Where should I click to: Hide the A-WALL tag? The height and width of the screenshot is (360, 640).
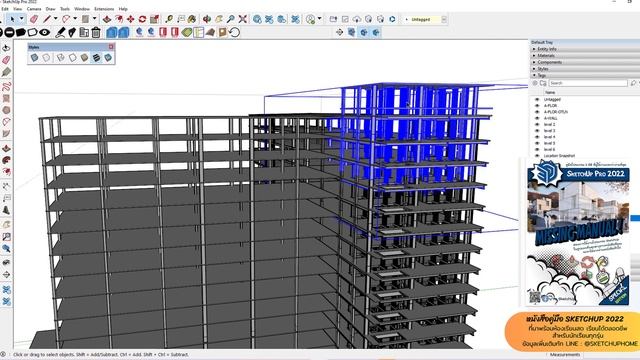[537, 118]
